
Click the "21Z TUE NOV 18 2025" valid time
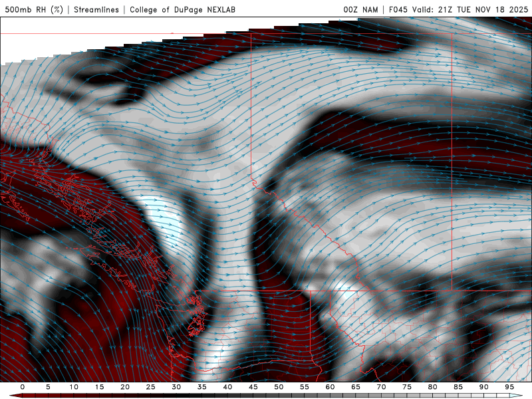coord(483,9)
